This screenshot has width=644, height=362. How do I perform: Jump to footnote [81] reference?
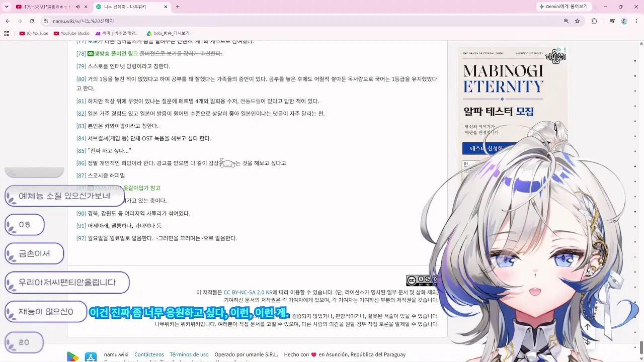coord(81,101)
